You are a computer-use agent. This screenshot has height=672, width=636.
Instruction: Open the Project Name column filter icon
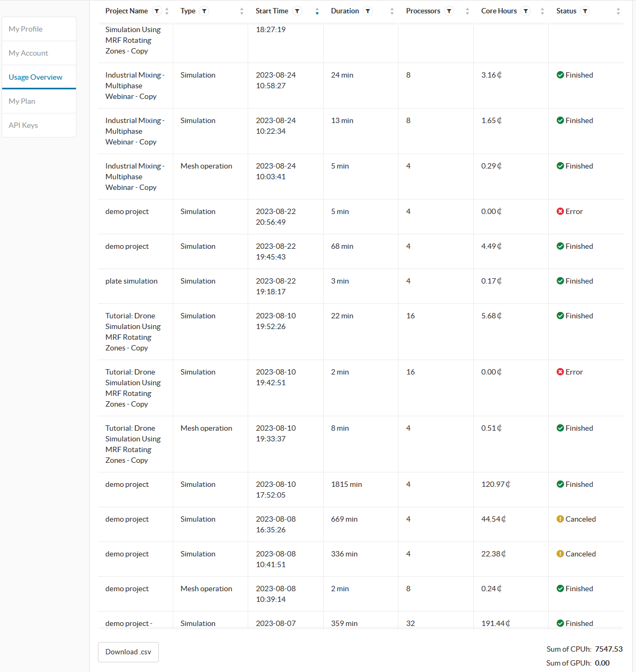click(157, 11)
